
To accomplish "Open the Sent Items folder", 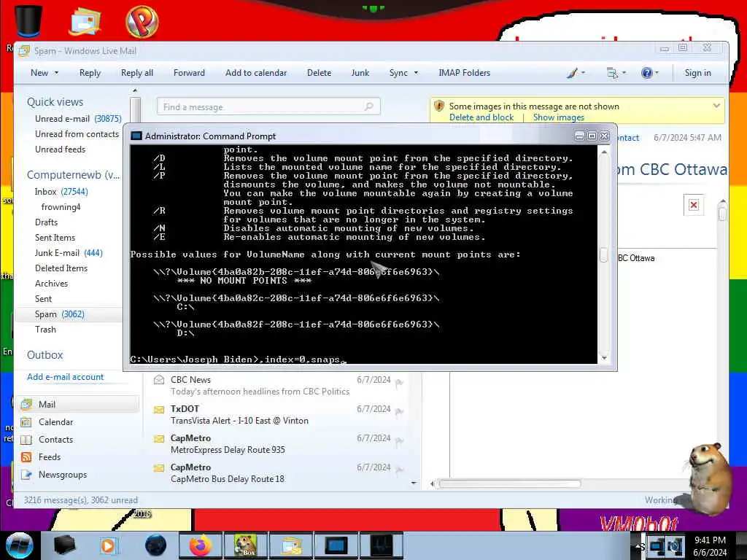I will tap(55, 238).
